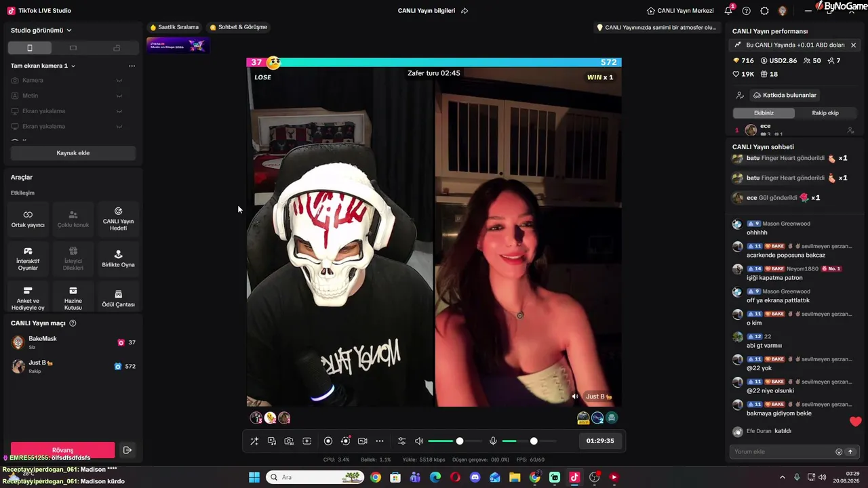
Task: Click the add clip frame icon
Action: point(307,441)
